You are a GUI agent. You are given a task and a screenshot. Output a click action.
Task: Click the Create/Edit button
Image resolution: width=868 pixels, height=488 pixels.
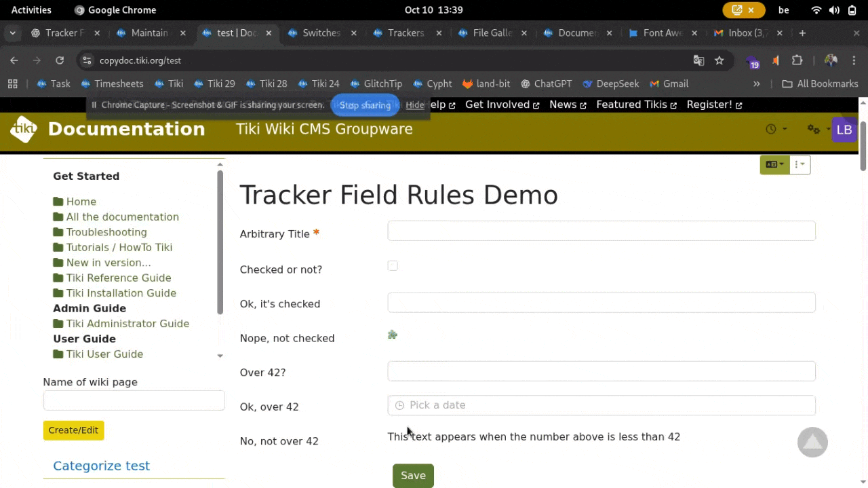(x=73, y=430)
